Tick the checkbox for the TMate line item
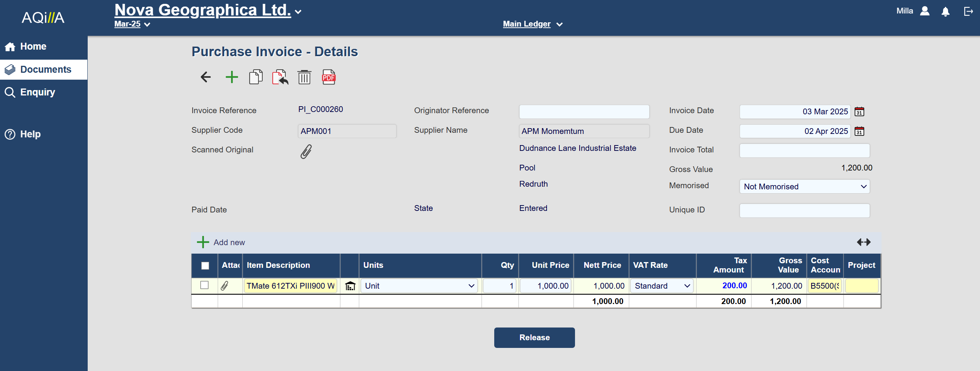Image resolution: width=980 pixels, height=371 pixels. [x=205, y=285]
